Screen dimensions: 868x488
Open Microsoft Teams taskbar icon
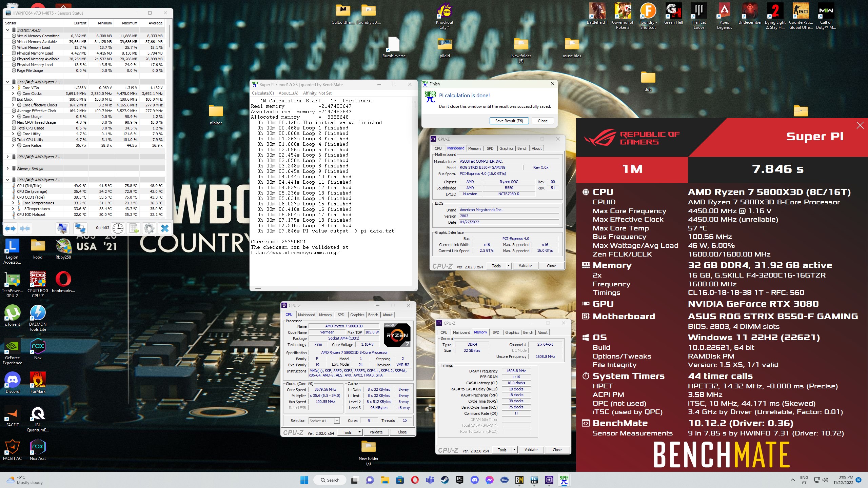[x=430, y=480]
